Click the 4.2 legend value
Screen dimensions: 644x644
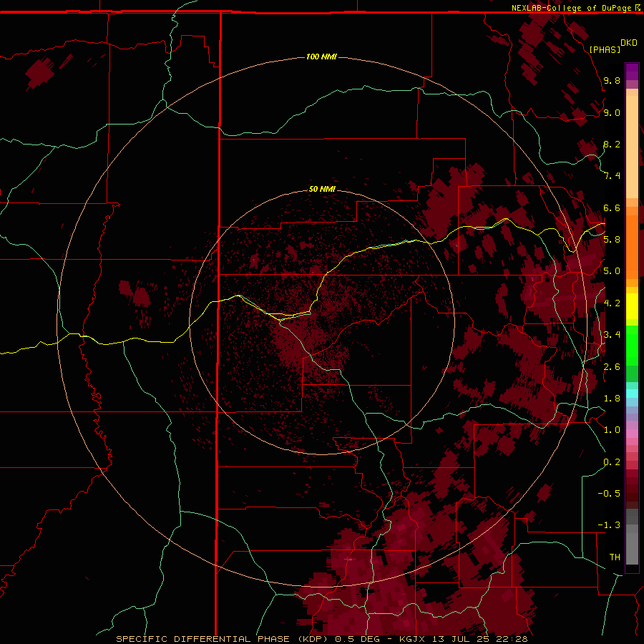(612, 303)
